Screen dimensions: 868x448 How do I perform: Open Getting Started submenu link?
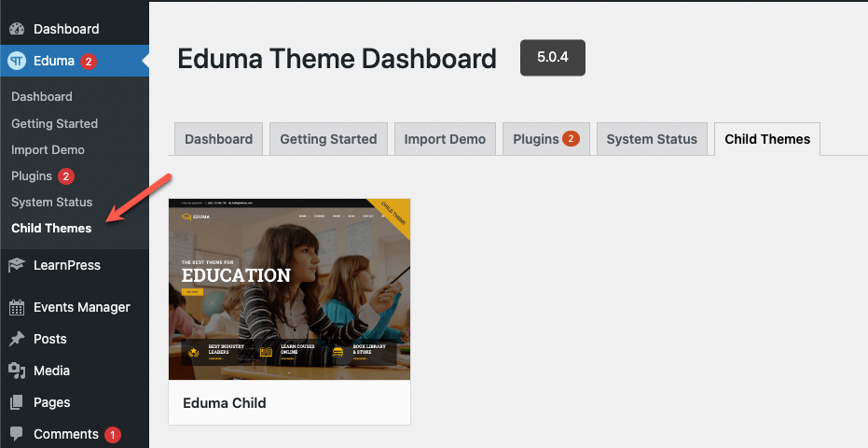click(54, 123)
